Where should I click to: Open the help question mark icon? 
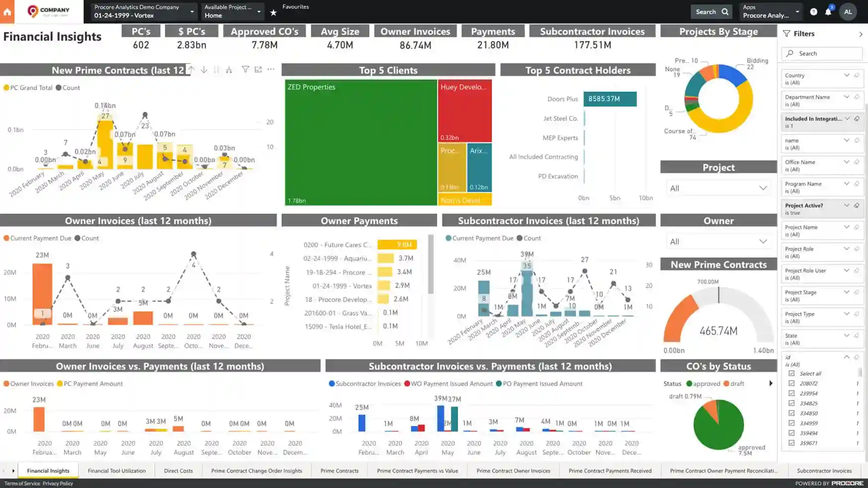(813, 12)
